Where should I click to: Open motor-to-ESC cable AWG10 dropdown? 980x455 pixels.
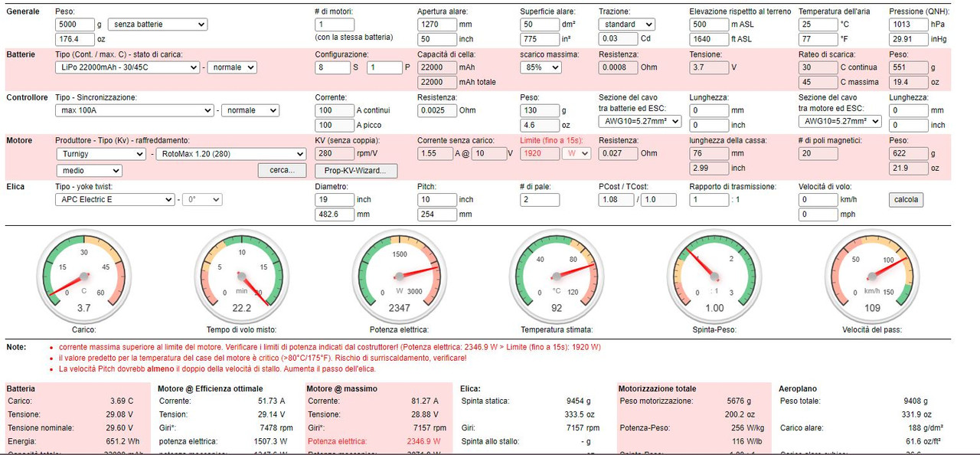tap(840, 121)
